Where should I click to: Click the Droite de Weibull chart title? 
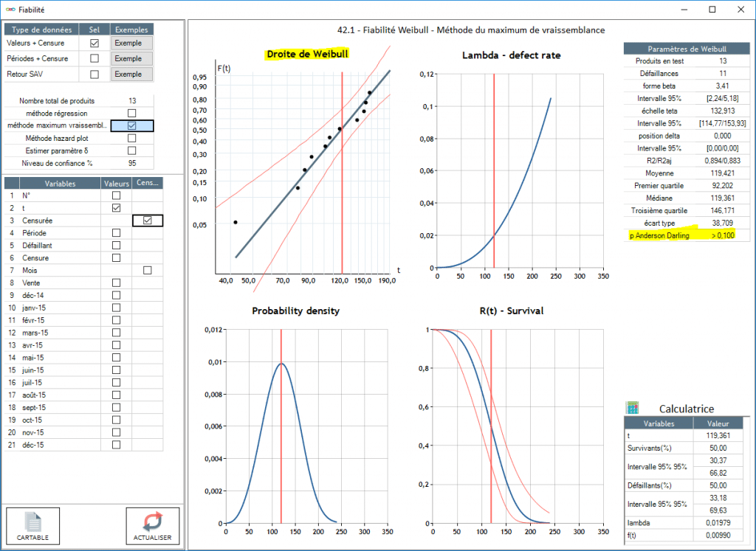click(307, 54)
